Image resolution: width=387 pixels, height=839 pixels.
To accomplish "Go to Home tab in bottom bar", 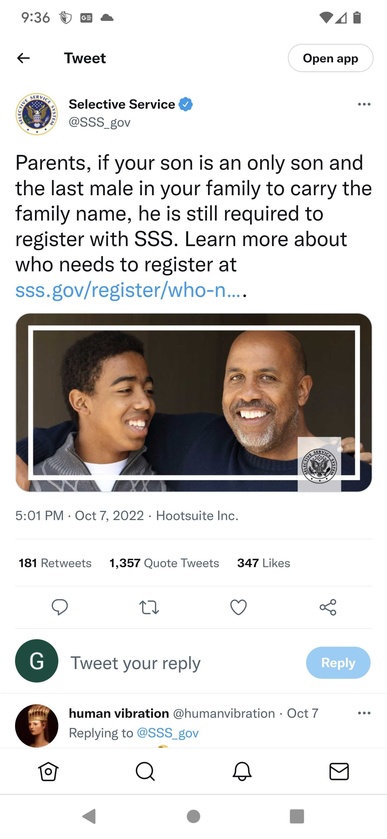I will (48, 771).
